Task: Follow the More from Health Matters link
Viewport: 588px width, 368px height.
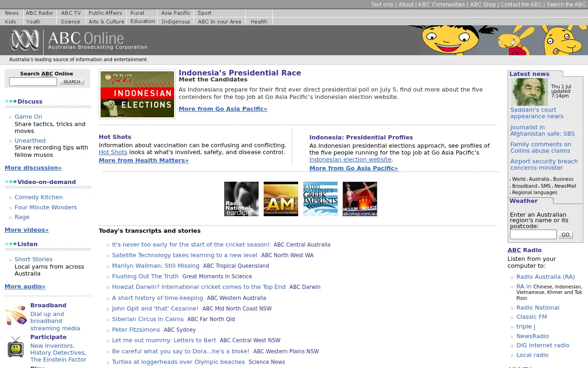Action: coord(144,161)
